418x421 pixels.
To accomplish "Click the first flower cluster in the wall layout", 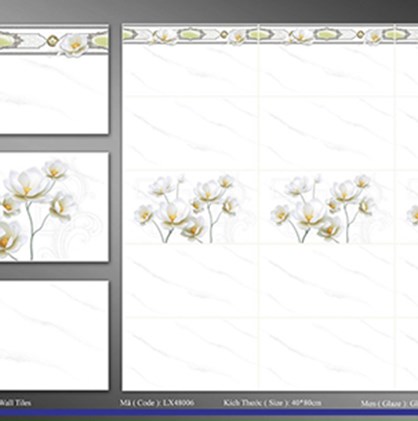I will [x=187, y=208].
